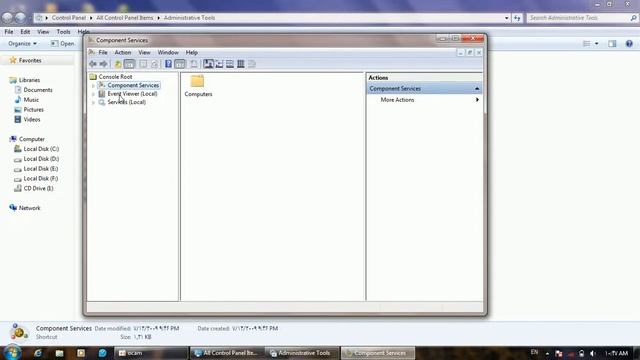Open Internet Explorer from taskbar
Viewport: 640px width, 360px height.
(38, 353)
